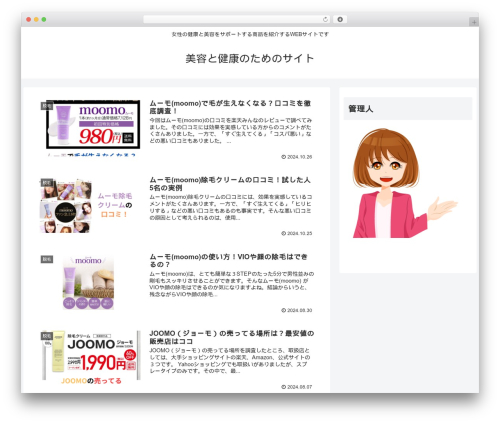Click excerpt starting JOOMO（ジョーモ）の売ってる場所を調査

click(230, 360)
